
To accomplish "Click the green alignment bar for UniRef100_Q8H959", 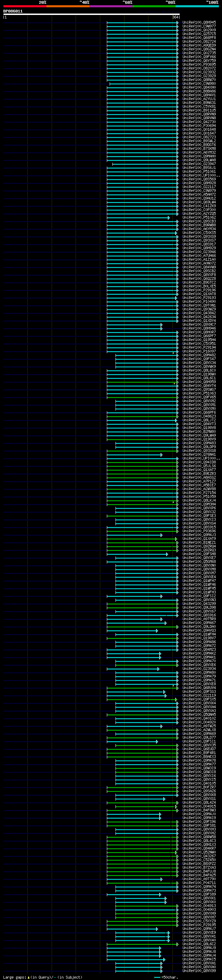I will [x=143, y=382].
